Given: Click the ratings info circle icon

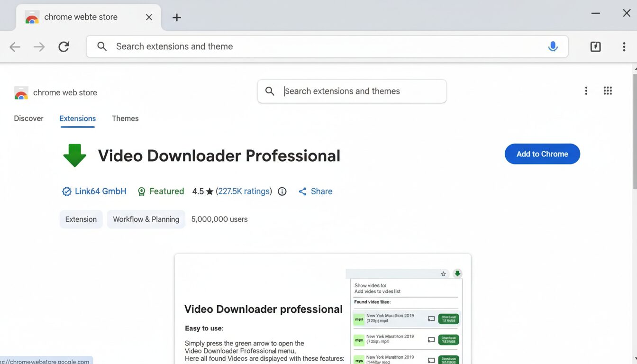Looking at the screenshot, I should (282, 191).
